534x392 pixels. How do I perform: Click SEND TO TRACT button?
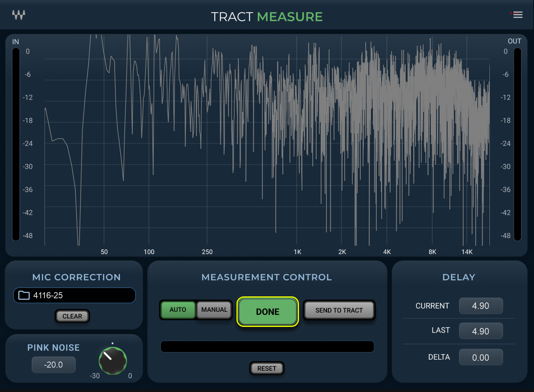pos(339,310)
